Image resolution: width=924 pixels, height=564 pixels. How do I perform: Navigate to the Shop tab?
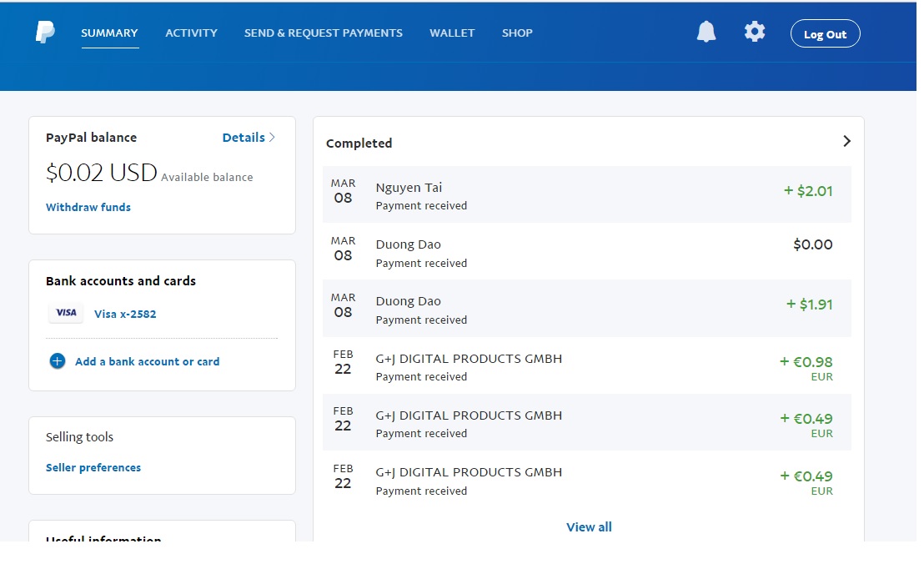pos(517,33)
